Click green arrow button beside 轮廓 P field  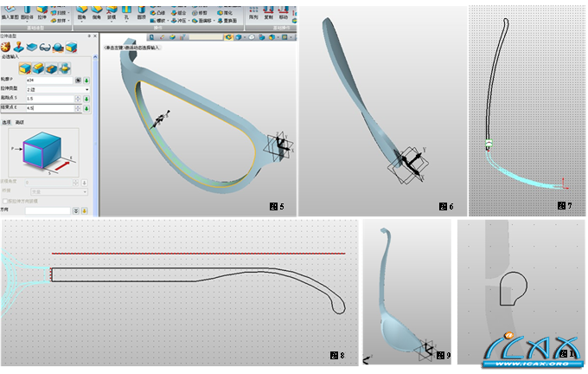click(x=86, y=81)
